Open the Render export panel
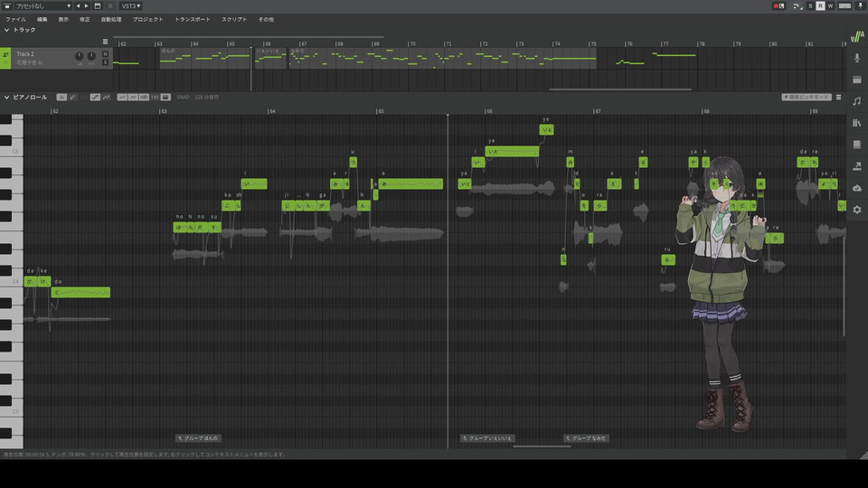This screenshot has width=868, height=488. 857,166
